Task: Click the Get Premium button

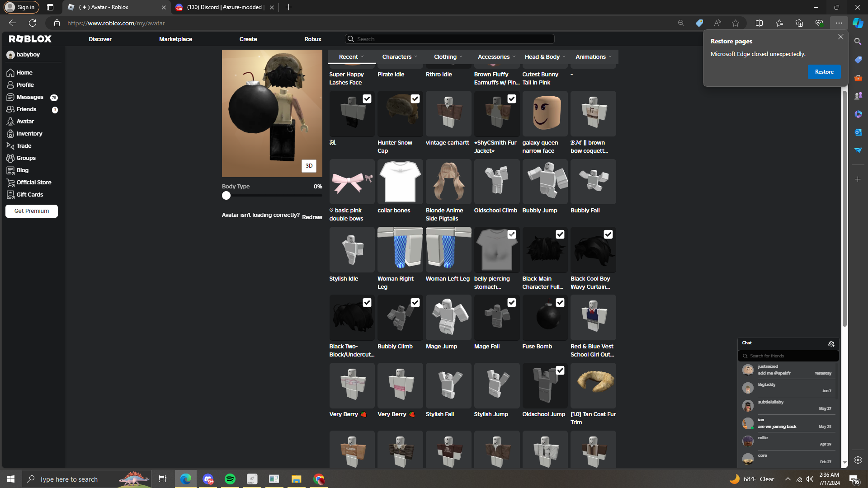Action: (32, 211)
